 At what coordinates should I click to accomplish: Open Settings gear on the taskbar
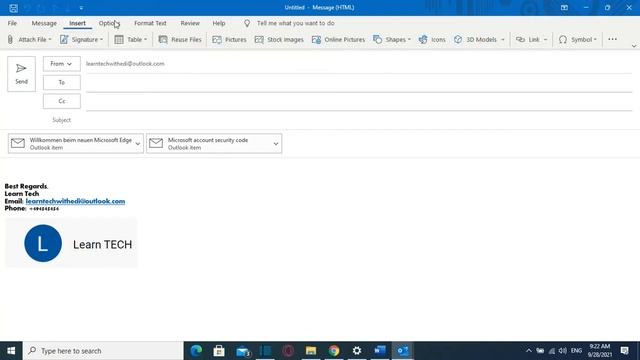357,351
